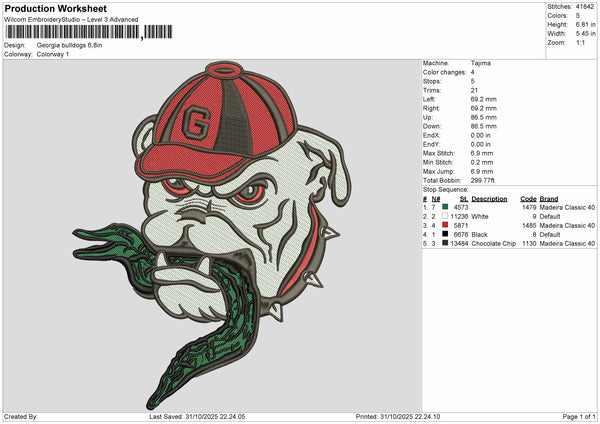
Task: Click the 'Max Jump:' label
Action: pos(439,171)
